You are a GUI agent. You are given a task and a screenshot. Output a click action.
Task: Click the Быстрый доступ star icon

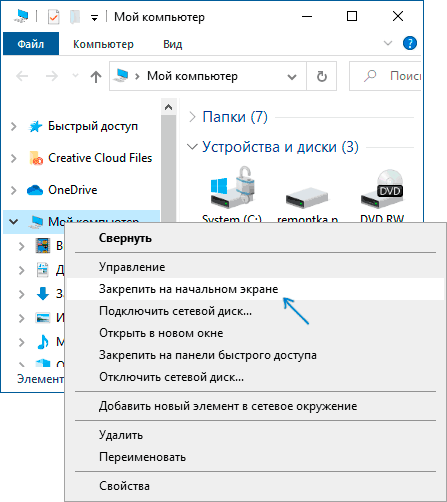pyautogui.click(x=35, y=126)
